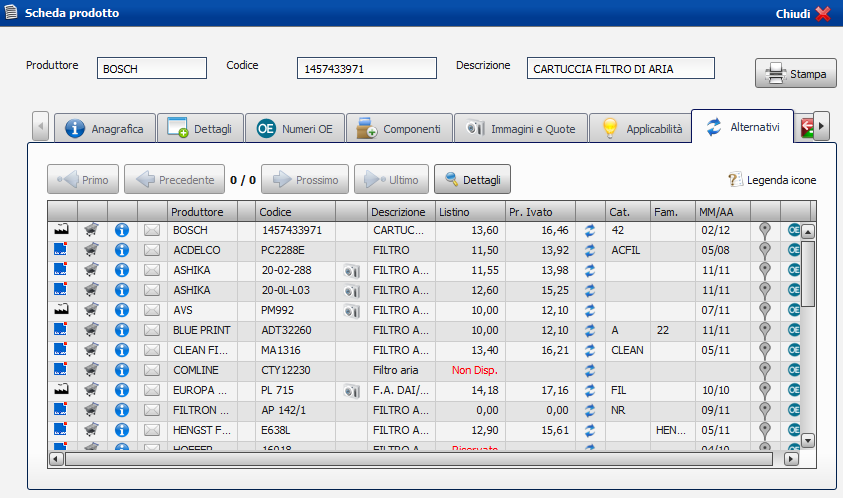Click the envelope icon in AVS row
This screenshot has height=498, width=843.
(x=152, y=310)
